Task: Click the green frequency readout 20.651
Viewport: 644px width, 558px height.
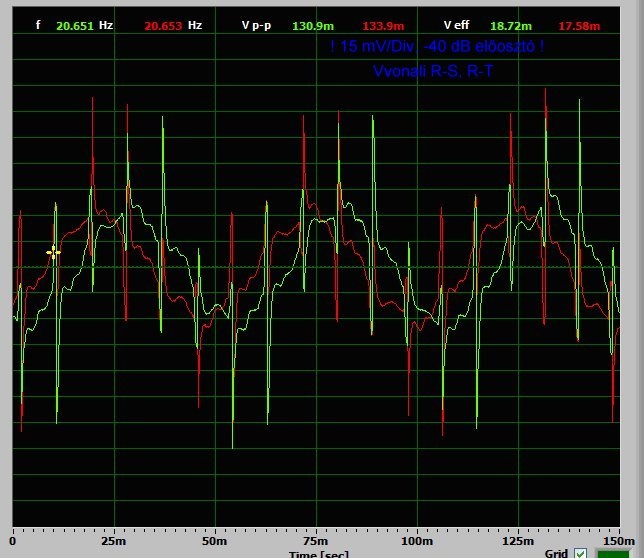Action: click(75, 26)
